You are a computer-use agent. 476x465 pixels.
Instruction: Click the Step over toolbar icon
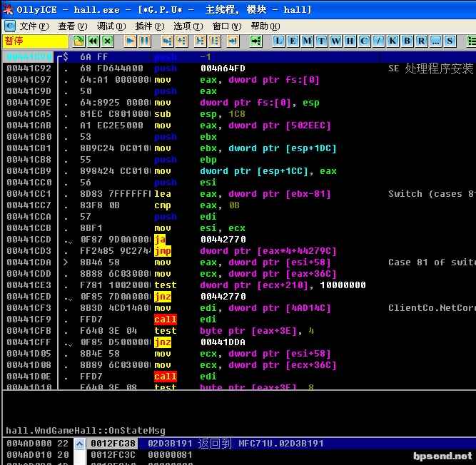click(x=181, y=41)
